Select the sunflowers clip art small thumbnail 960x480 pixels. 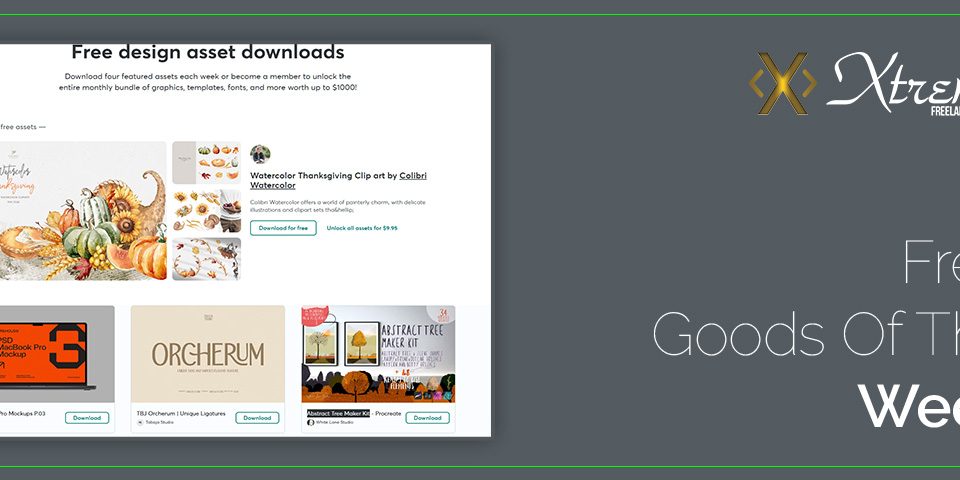pyautogui.click(x=206, y=211)
